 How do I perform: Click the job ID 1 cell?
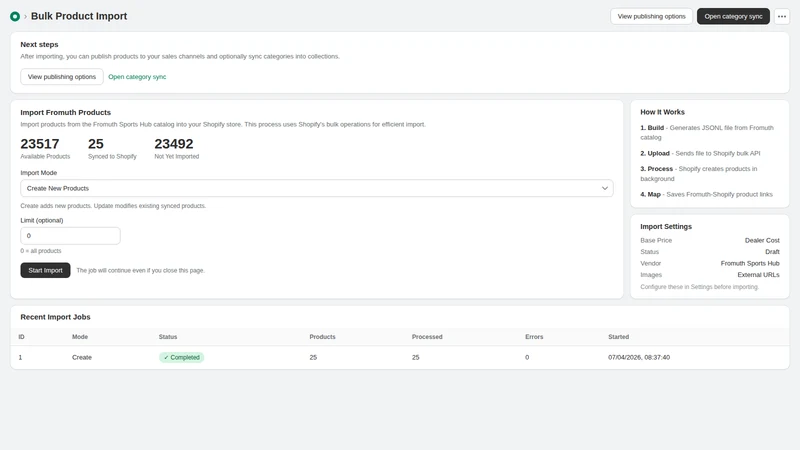pos(20,357)
